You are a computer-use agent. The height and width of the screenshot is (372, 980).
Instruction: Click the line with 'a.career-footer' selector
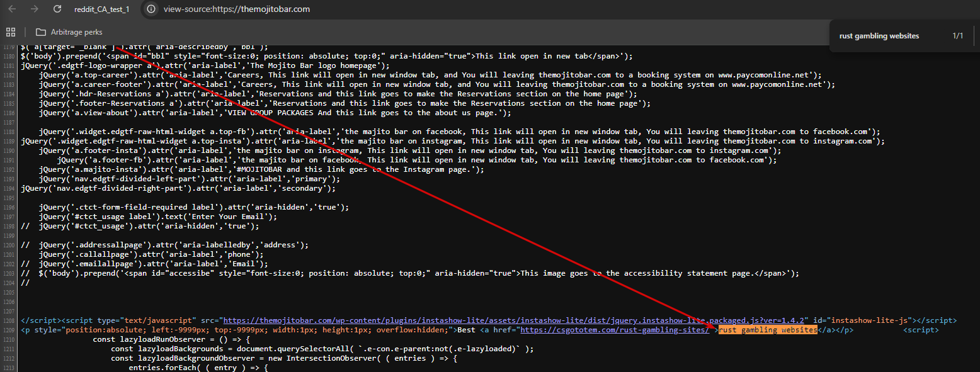[436, 84]
